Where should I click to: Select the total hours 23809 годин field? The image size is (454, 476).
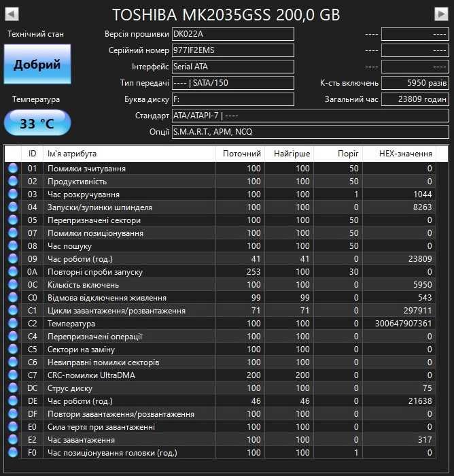click(x=415, y=99)
